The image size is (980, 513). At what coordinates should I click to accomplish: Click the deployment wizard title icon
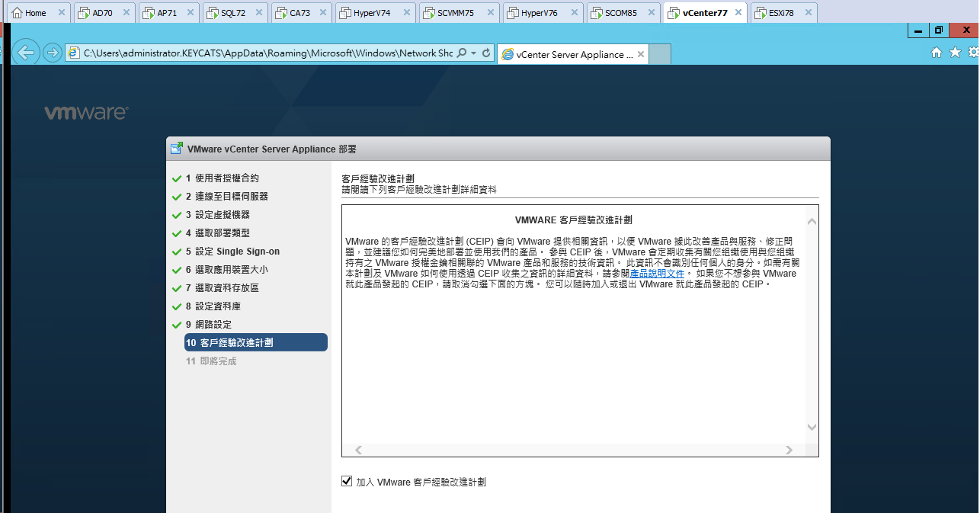[177, 149]
